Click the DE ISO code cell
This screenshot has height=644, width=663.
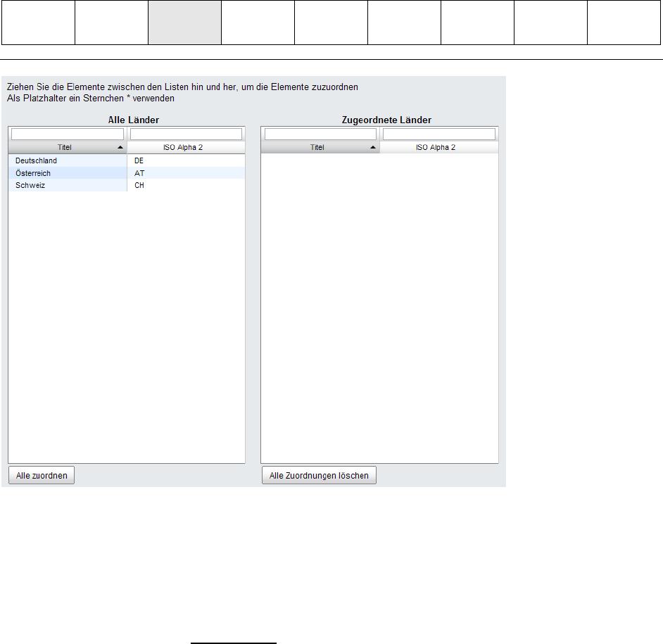click(x=186, y=160)
